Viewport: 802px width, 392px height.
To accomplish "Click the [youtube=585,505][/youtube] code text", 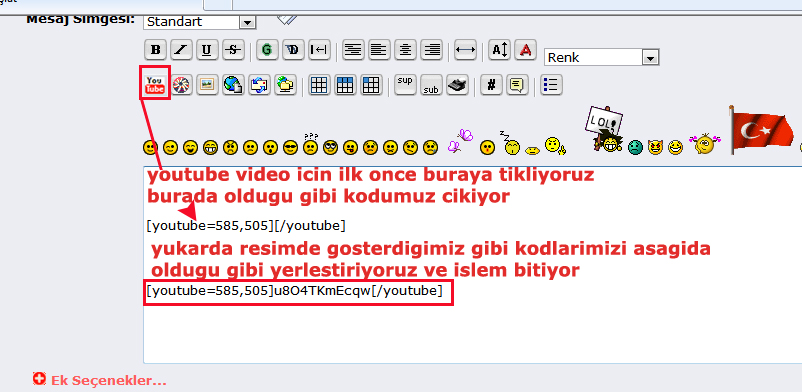I will (246, 225).
